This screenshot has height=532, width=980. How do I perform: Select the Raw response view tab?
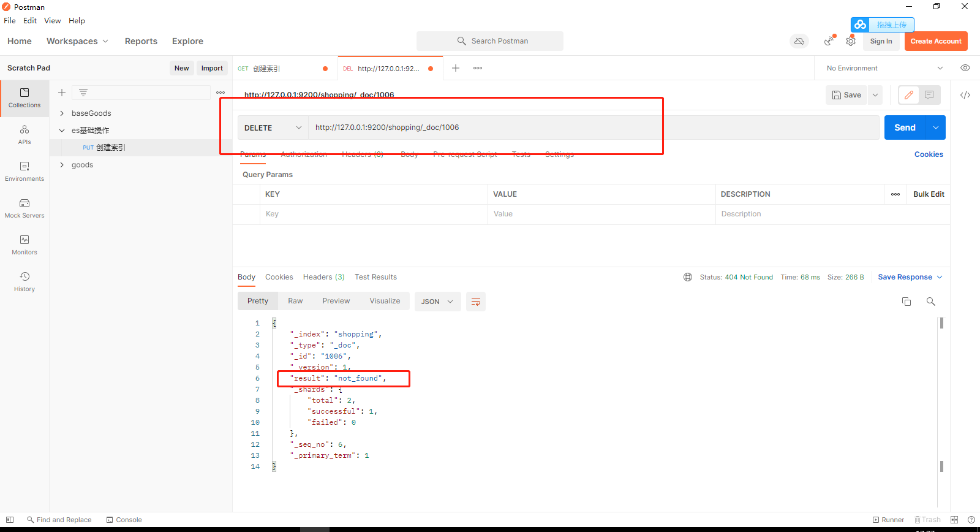click(295, 301)
